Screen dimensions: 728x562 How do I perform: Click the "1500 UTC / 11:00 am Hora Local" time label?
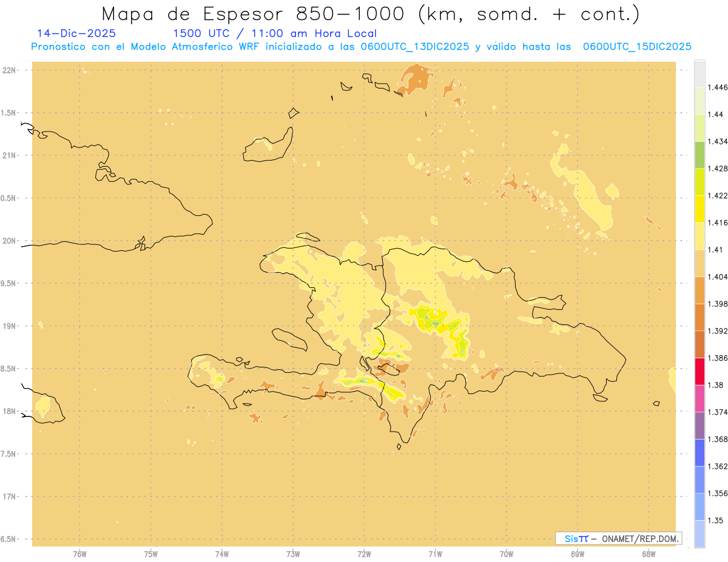pyautogui.click(x=275, y=34)
